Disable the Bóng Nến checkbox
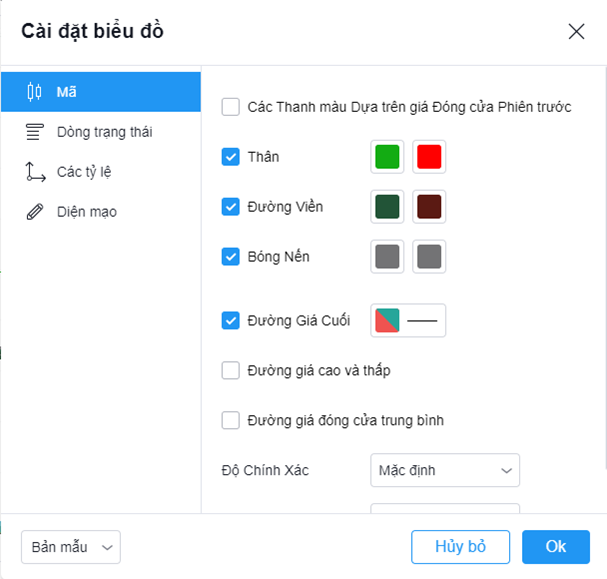Screen dimensions: 607x579 230,257
